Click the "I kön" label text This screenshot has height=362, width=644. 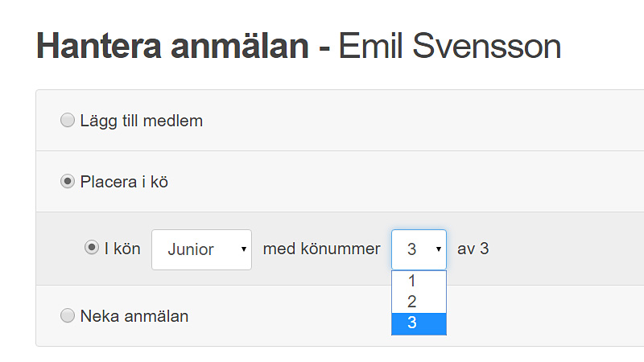coord(122,249)
